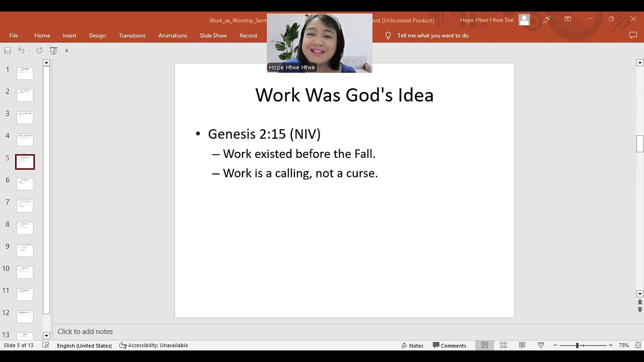The height and width of the screenshot is (362, 644).
Task: Click the pen Coming Soon icon in title bar
Action: (x=546, y=20)
